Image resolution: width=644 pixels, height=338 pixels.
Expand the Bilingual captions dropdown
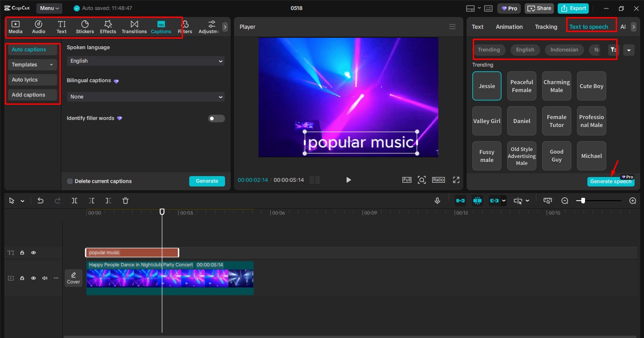tap(145, 96)
